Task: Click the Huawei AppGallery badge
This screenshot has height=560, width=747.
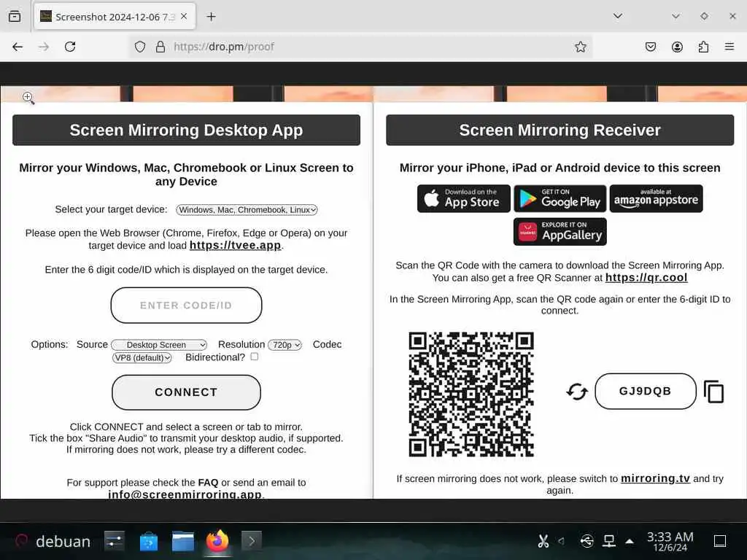Action: click(560, 231)
